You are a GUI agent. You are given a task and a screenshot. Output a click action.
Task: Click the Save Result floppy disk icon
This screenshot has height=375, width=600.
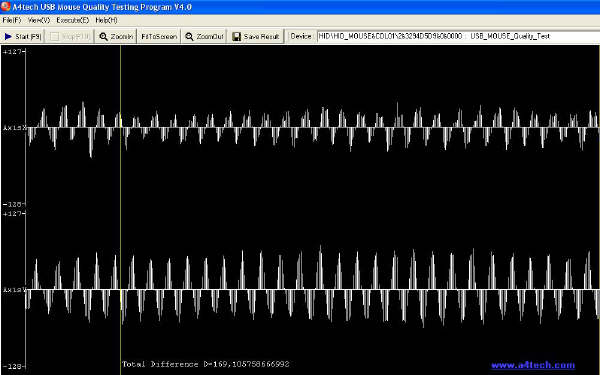[236, 36]
